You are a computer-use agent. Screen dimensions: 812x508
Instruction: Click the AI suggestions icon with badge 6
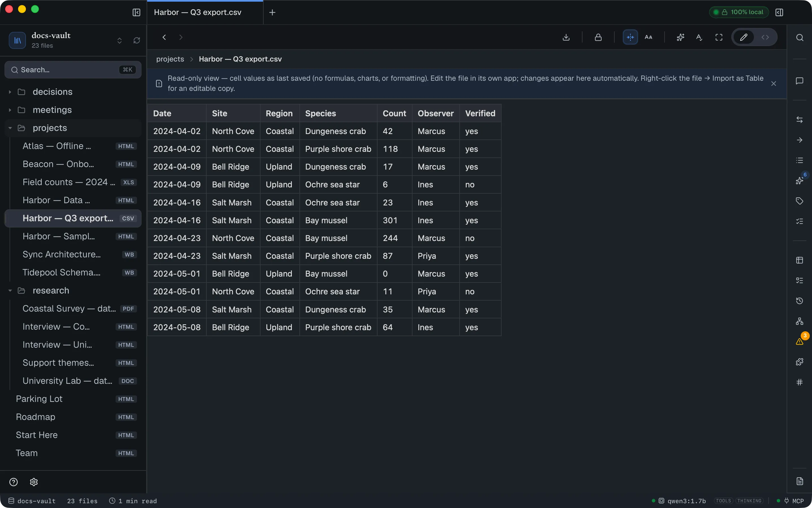pos(800,181)
